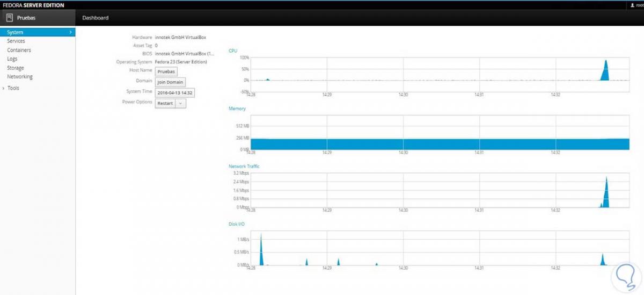This screenshot has height=295, width=644.
Task: Open the power options dropdown arrow
Action: coord(181,103)
